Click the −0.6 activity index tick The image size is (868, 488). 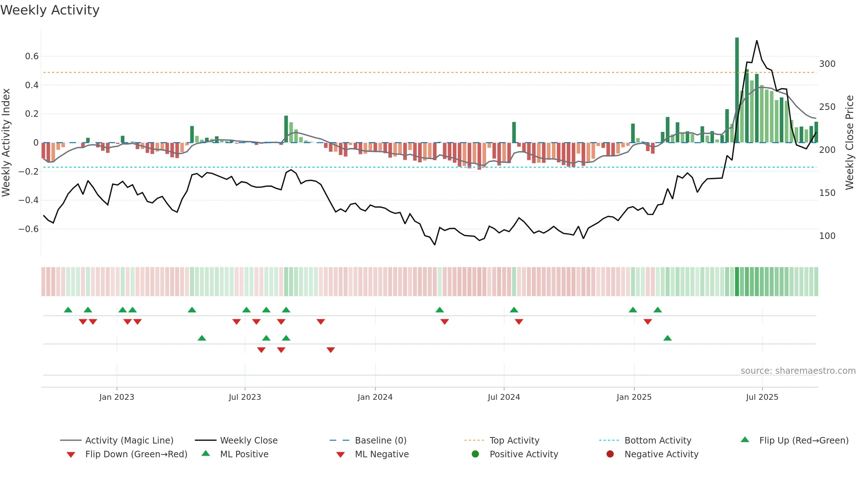pyautogui.click(x=29, y=229)
